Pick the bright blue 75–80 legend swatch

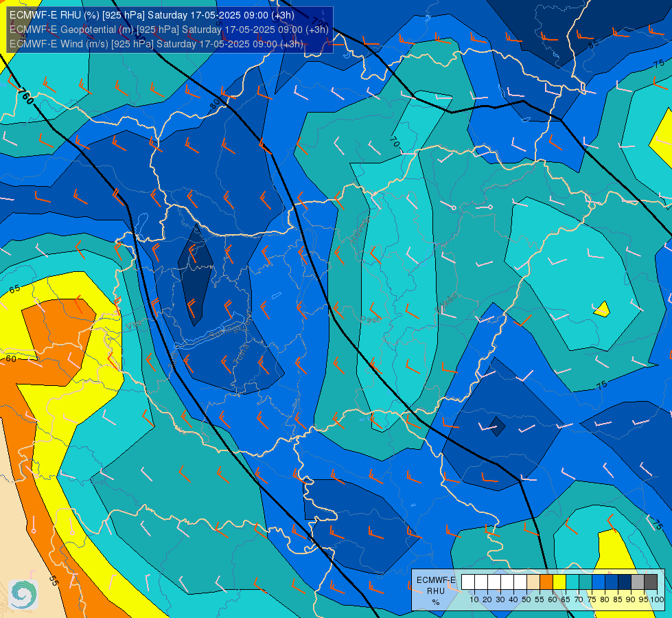tap(599, 582)
